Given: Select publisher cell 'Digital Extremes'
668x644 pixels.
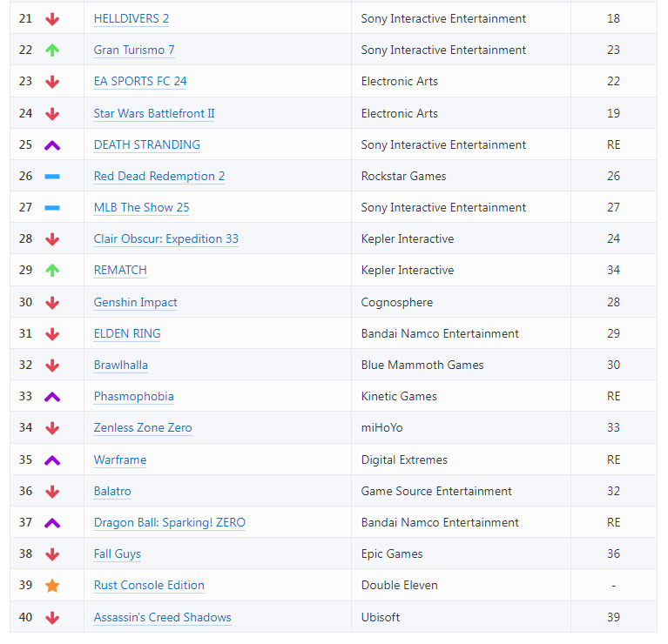Looking at the screenshot, I should pyautogui.click(x=461, y=460).
